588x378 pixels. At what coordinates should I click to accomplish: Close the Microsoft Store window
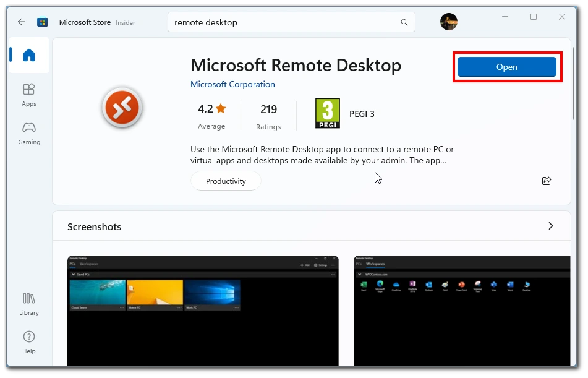(562, 17)
